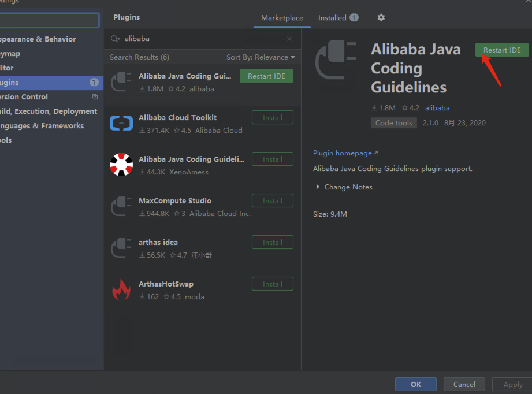Click the copy icon beside Version Control
The width and height of the screenshot is (532, 394).
95,96
